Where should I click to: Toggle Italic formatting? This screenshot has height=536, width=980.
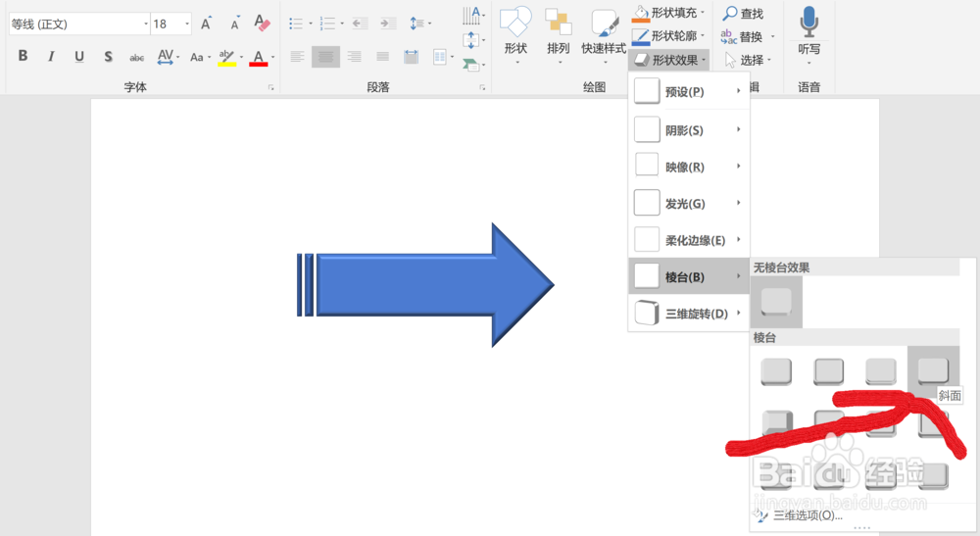coord(51,56)
